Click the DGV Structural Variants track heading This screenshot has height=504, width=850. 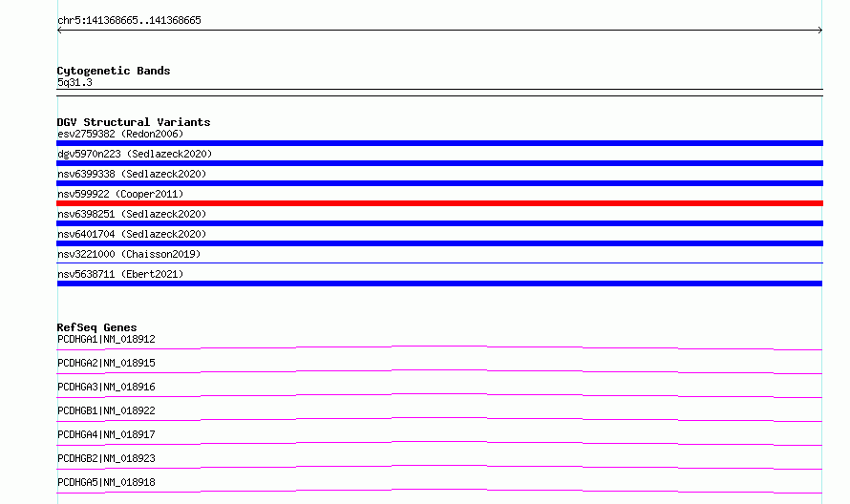coord(134,122)
